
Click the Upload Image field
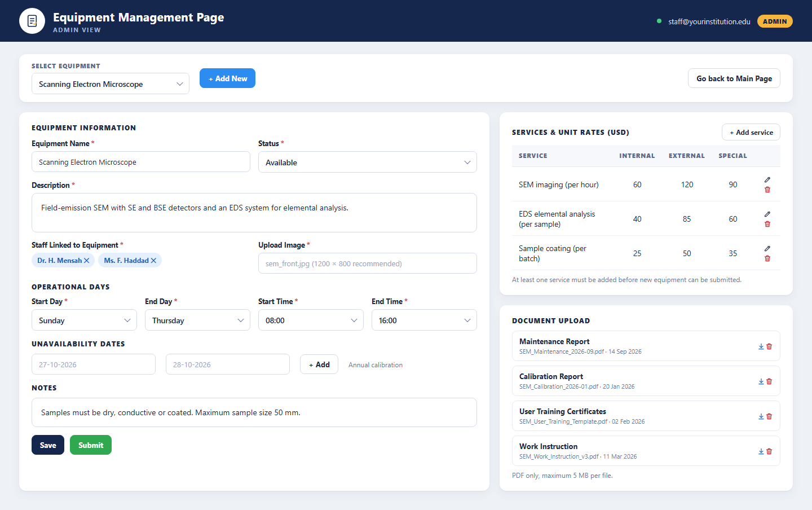pyautogui.click(x=368, y=263)
